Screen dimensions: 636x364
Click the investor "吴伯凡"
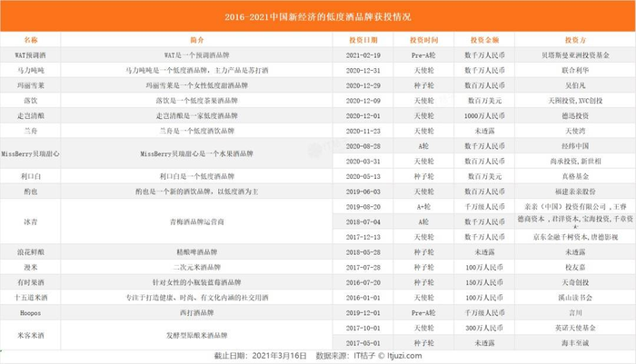coord(575,85)
